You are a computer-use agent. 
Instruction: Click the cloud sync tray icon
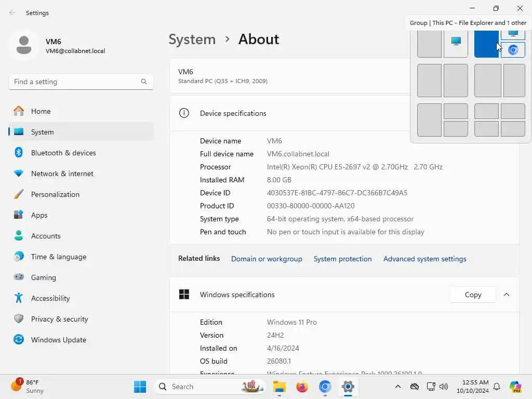click(x=414, y=387)
